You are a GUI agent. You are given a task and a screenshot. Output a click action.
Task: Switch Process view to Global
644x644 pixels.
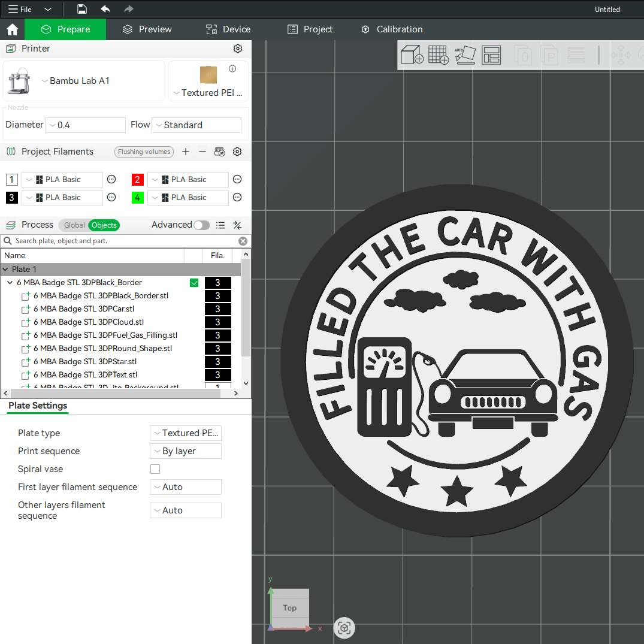tap(74, 225)
